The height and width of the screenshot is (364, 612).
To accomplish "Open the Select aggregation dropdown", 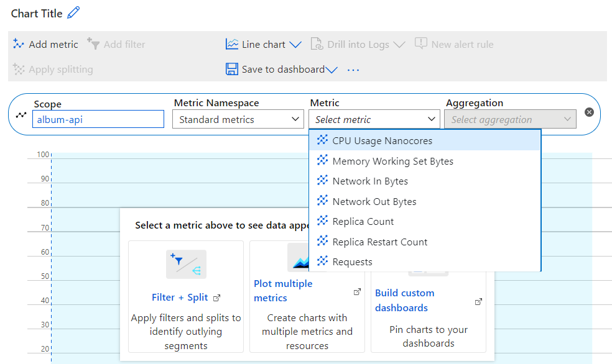I will click(510, 119).
